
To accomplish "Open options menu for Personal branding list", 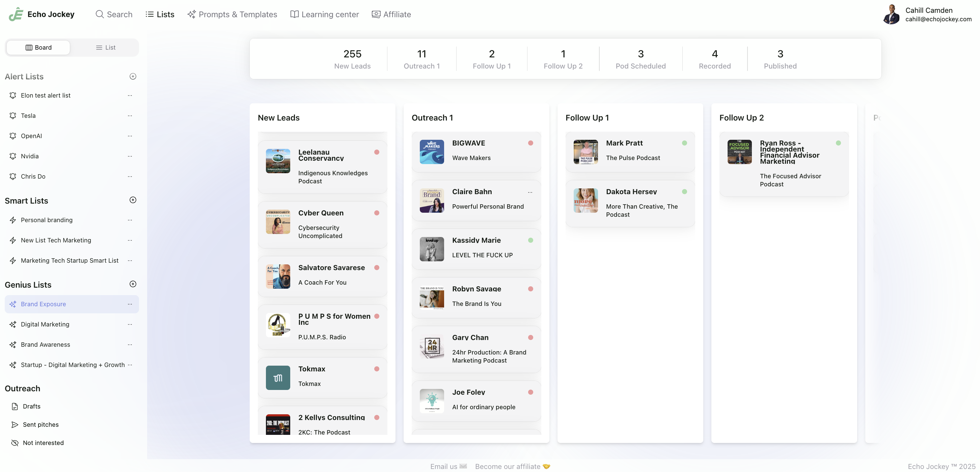I will click(130, 220).
